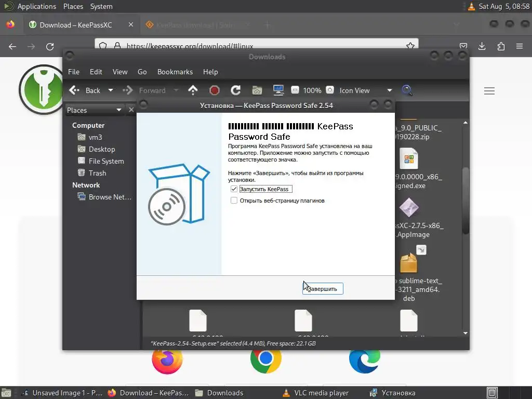Open the Help menu in Downloads window
This screenshot has width=532, height=399.
click(210, 72)
